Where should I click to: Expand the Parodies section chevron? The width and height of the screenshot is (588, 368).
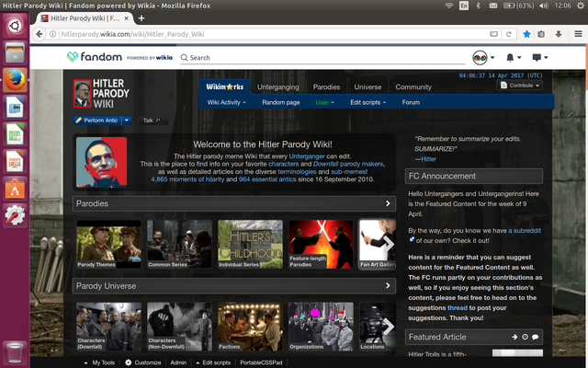tap(388, 203)
